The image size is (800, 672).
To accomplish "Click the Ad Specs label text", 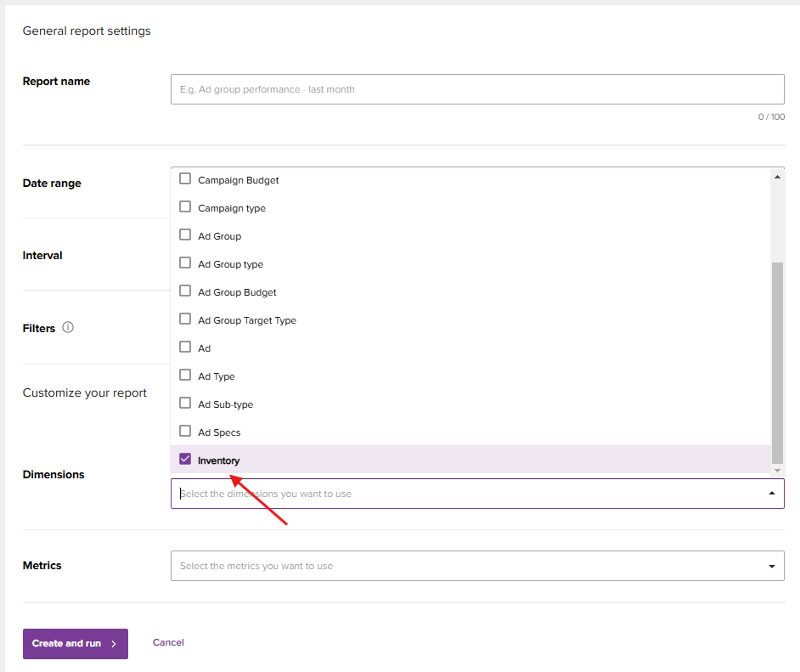I will [x=219, y=432].
